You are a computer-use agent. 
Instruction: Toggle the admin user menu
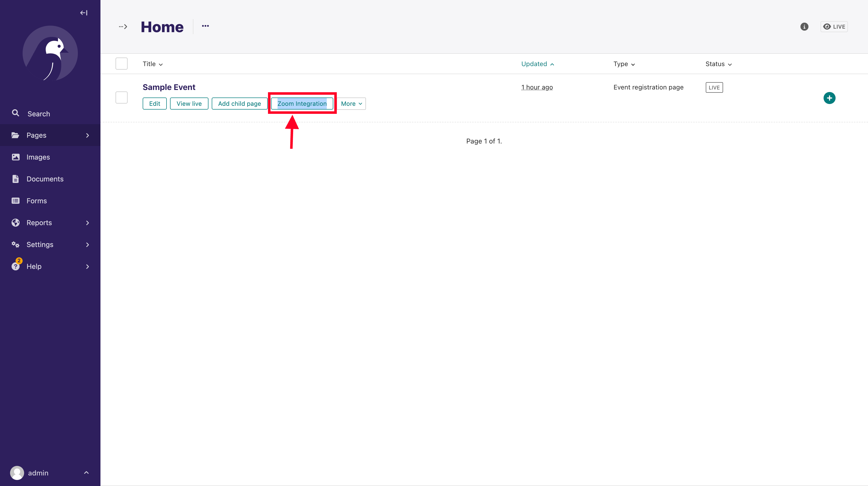[x=50, y=473]
